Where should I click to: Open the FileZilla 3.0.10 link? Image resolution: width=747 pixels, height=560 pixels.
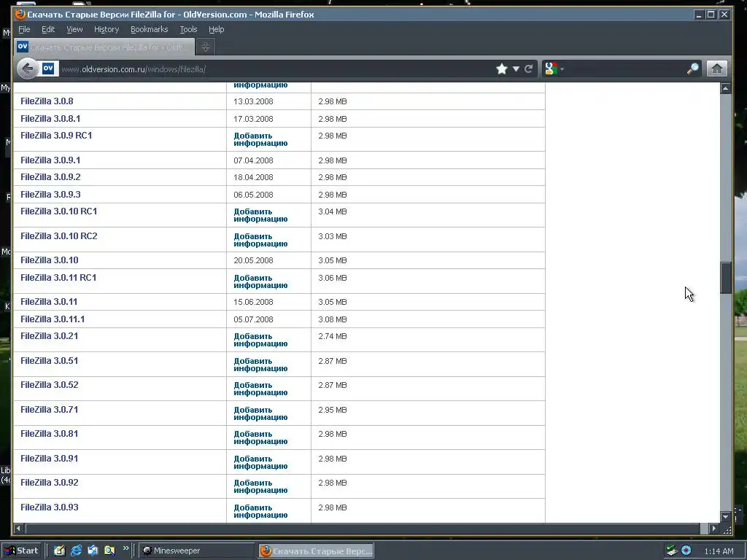pyautogui.click(x=50, y=260)
